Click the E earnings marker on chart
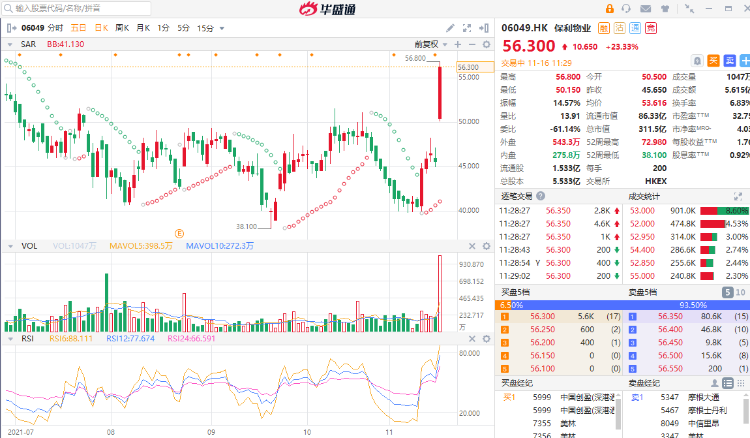The image size is (750, 438). 179,233
